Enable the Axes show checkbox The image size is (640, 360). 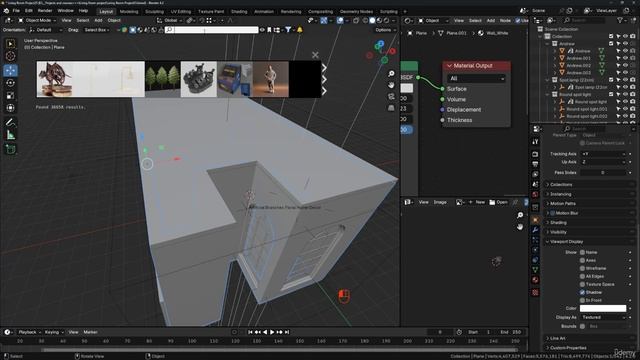tap(582, 260)
